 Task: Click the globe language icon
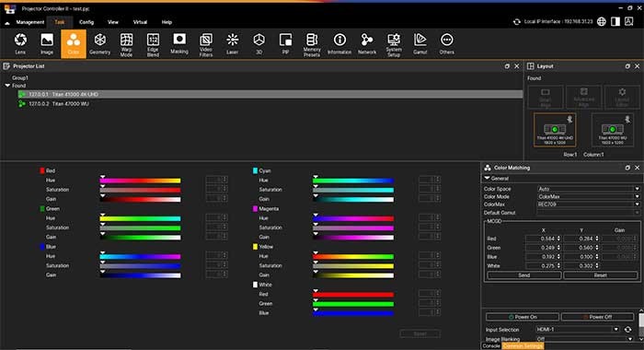click(602, 22)
